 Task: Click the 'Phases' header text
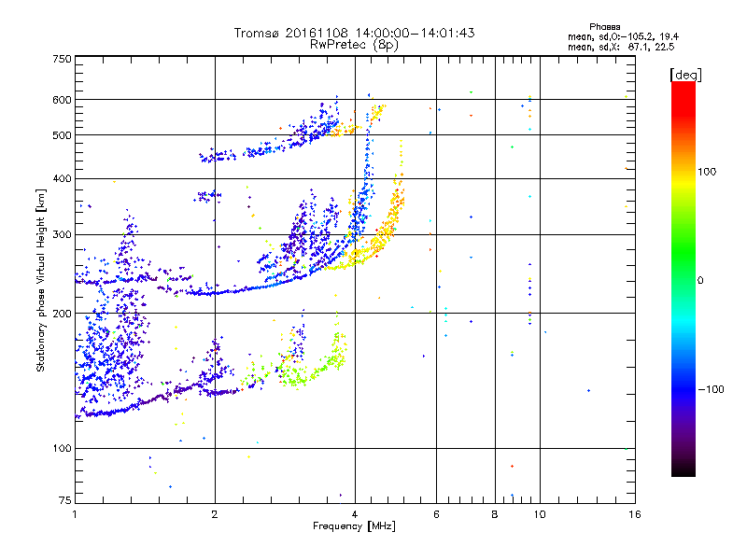tap(604, 27)
